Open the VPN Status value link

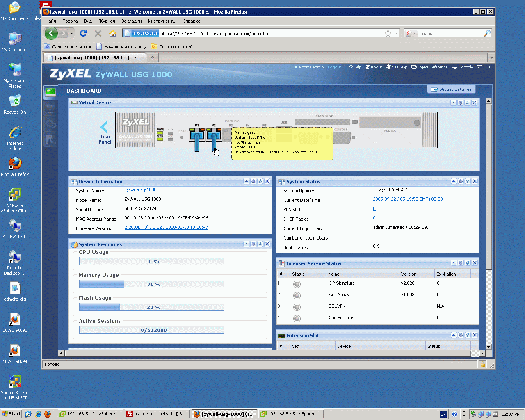pyautogui.click(x=374, y=209)
